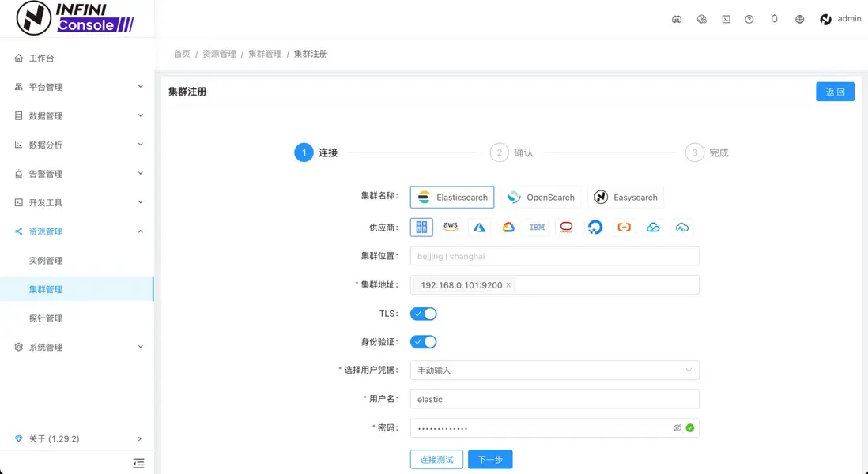Disable the 身份验证 switch

pyautogui.click(x=424, y=342)
